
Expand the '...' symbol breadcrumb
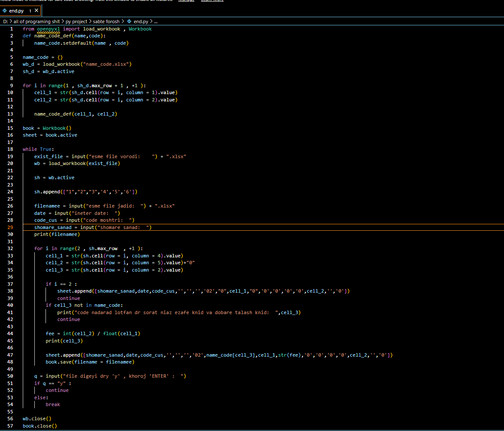pos(156,21)
